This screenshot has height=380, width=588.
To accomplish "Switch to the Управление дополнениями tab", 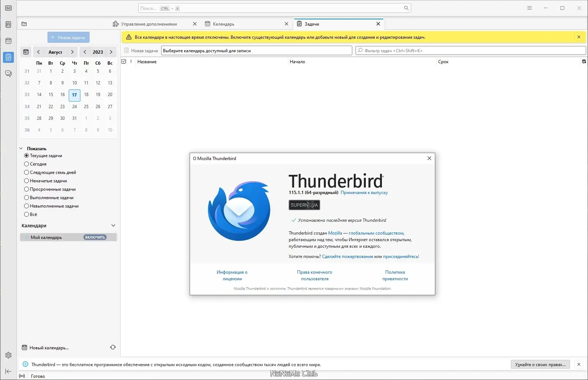I will coord(149,24).
